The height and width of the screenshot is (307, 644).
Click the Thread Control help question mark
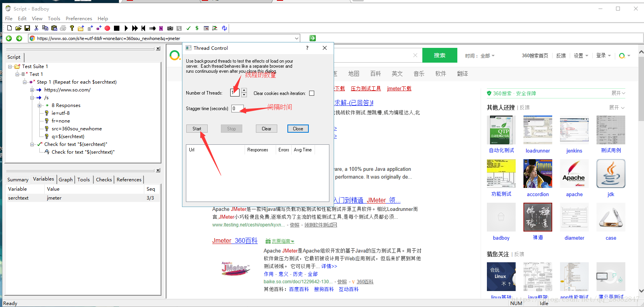[307, 48]
